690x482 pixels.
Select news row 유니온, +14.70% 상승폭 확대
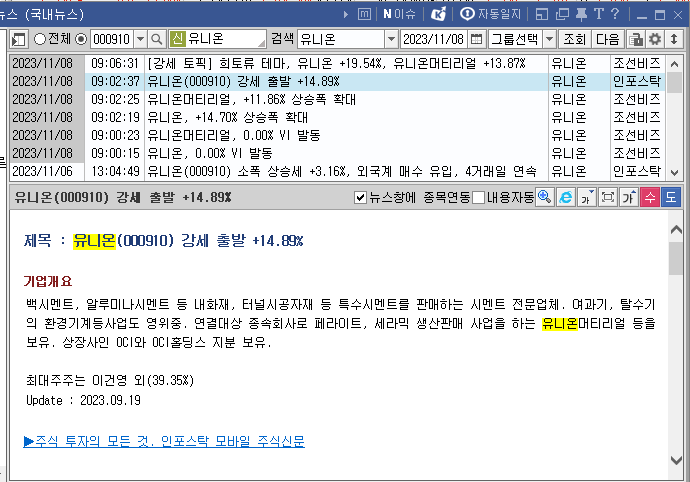[337, 118]
